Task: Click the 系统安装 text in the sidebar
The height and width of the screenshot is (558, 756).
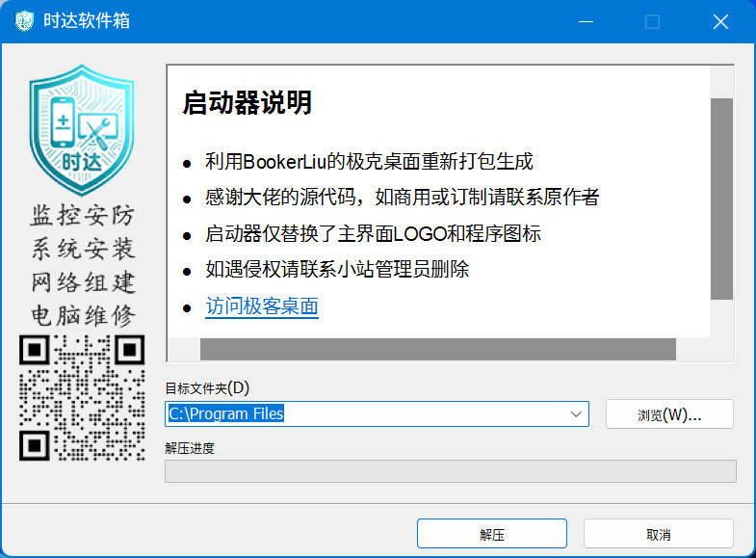Action: [x=84, y=249]
